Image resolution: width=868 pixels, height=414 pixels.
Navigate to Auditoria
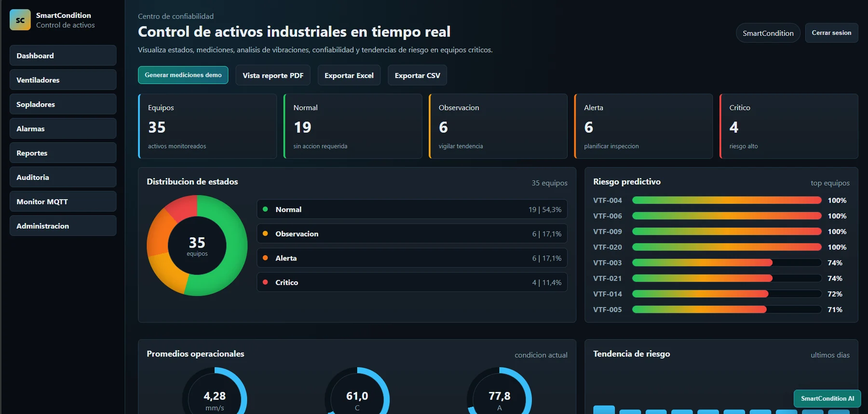click(63, 177)
